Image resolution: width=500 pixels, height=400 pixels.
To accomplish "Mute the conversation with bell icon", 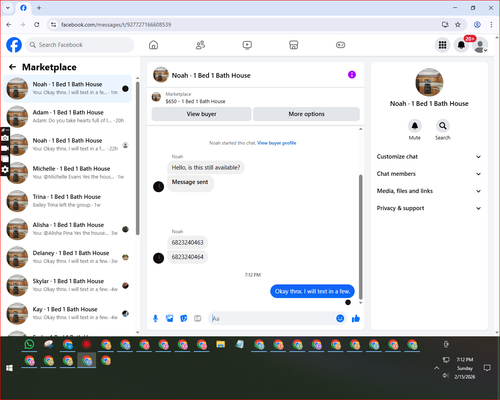I will pyautogui.click(x=415, y=126).
